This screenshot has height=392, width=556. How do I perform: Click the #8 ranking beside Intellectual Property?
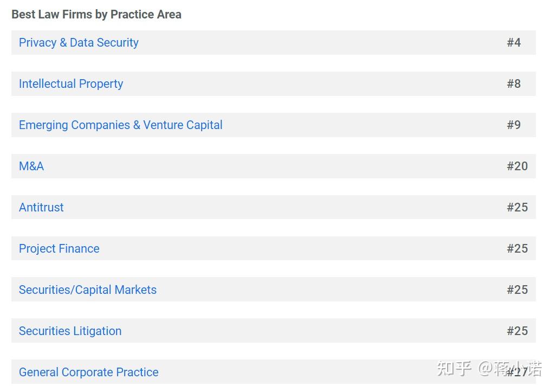514,84
